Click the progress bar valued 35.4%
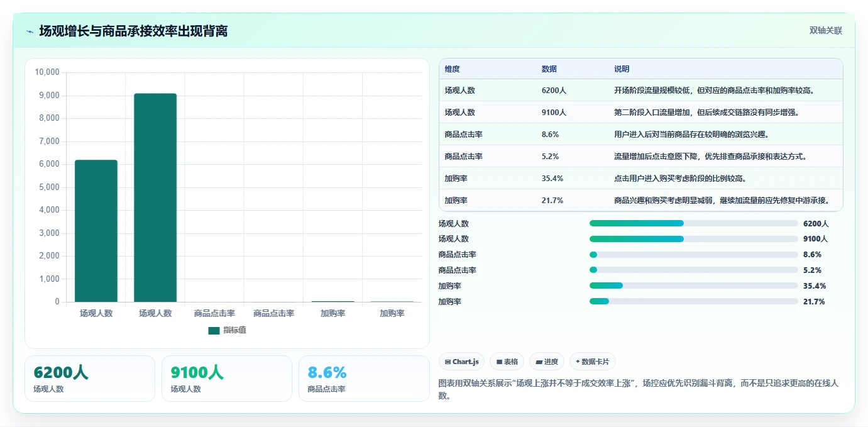 pyautogui.click(x=694, y=286)
